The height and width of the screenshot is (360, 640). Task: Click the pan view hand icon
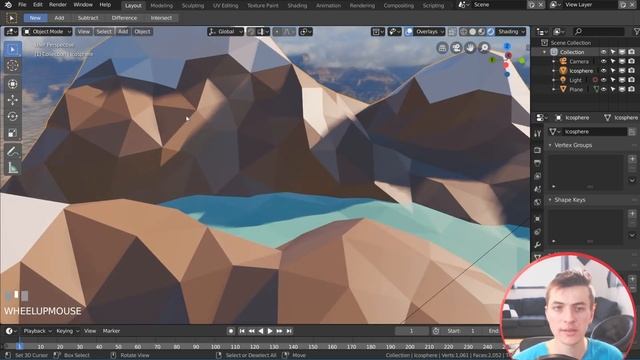point(470,48)
